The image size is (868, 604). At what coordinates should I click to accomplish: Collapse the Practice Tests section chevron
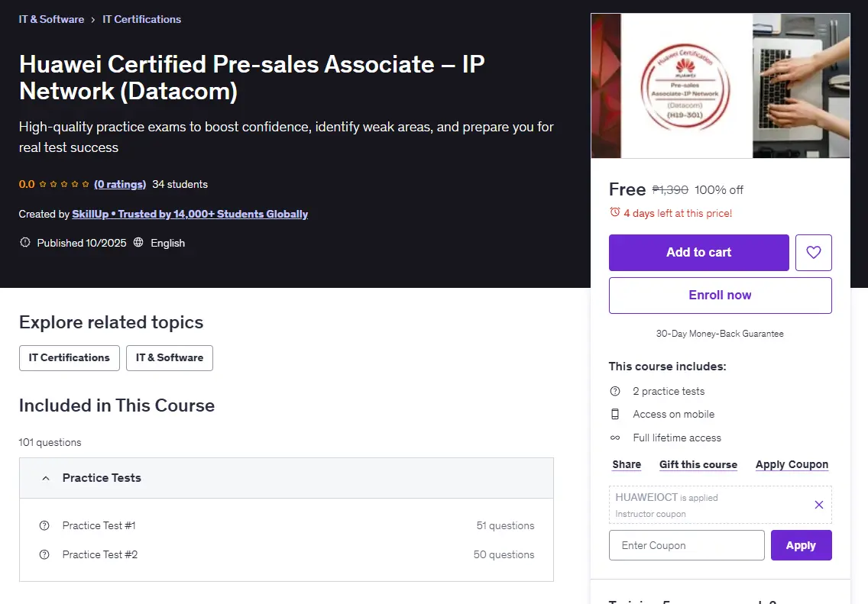point(46,478)
